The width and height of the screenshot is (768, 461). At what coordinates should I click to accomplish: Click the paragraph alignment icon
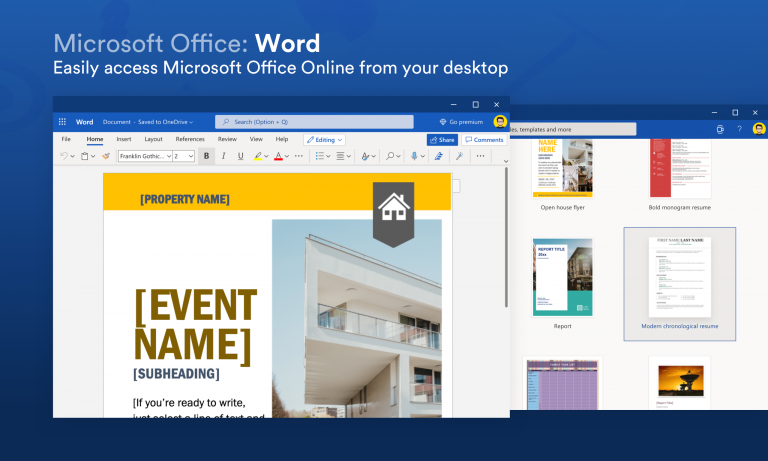(x=341, y=156)
